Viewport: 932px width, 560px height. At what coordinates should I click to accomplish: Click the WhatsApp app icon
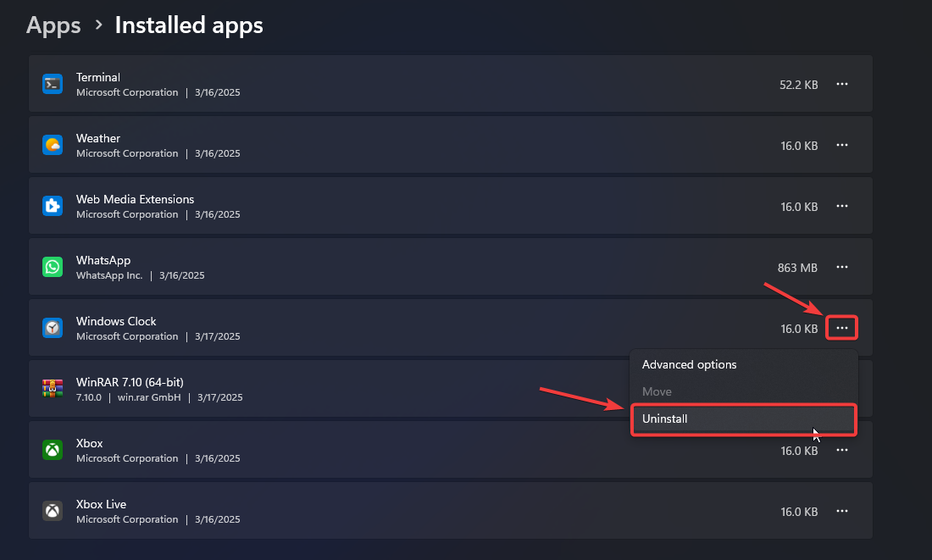tap(53, 267)
